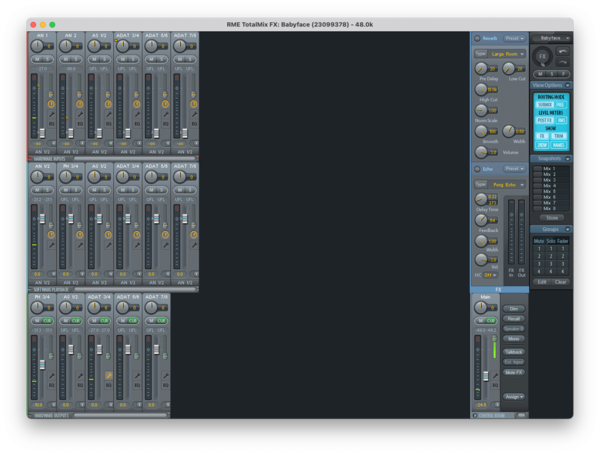The height and width of the screenshot is (454, 600).
Task: Click the snapshot Store button
Action: click(552, 218)
